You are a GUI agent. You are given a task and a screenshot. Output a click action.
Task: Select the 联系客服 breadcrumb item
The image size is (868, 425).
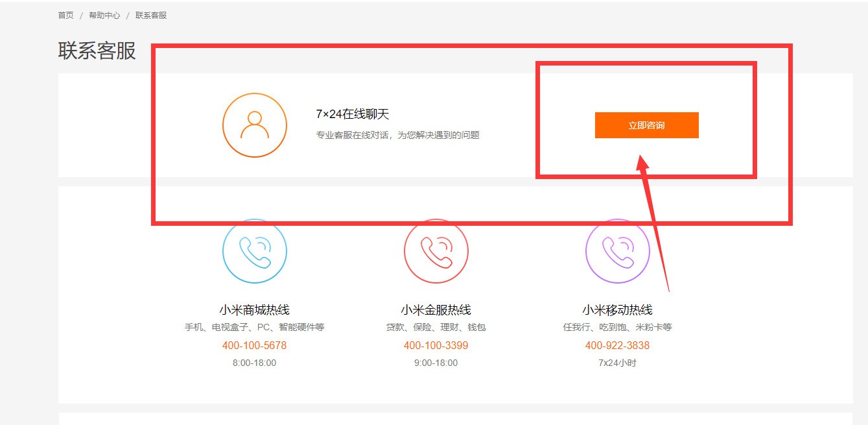[151, 15]
